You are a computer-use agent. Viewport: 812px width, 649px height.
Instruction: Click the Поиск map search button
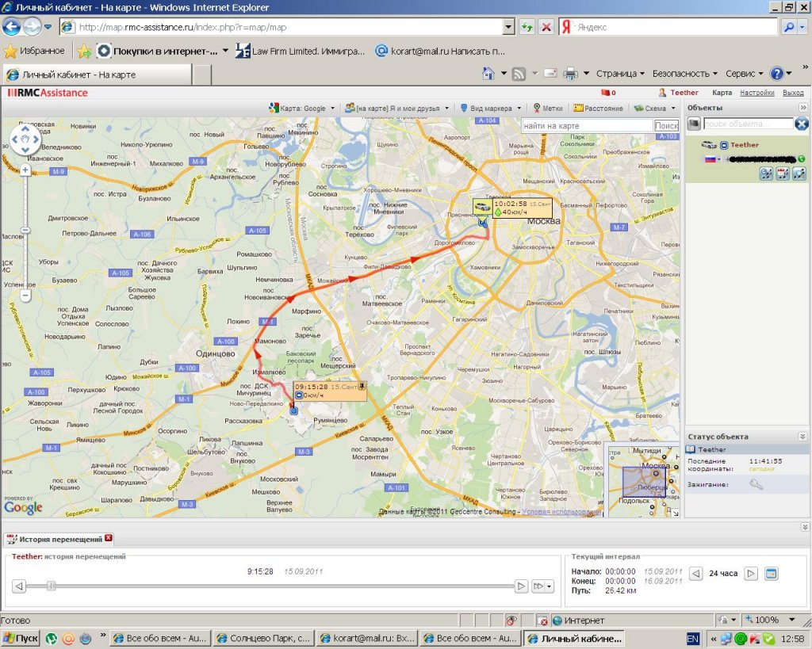click(x=666, y=126)
